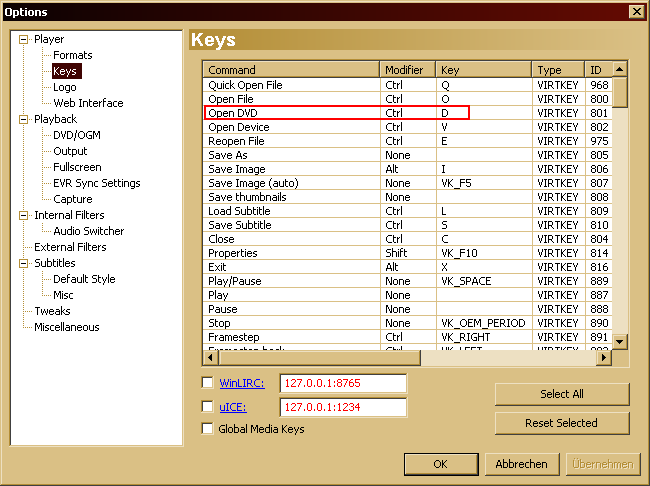Select Web Interface in the tree
650x486 pixels.
click(88, 103)
